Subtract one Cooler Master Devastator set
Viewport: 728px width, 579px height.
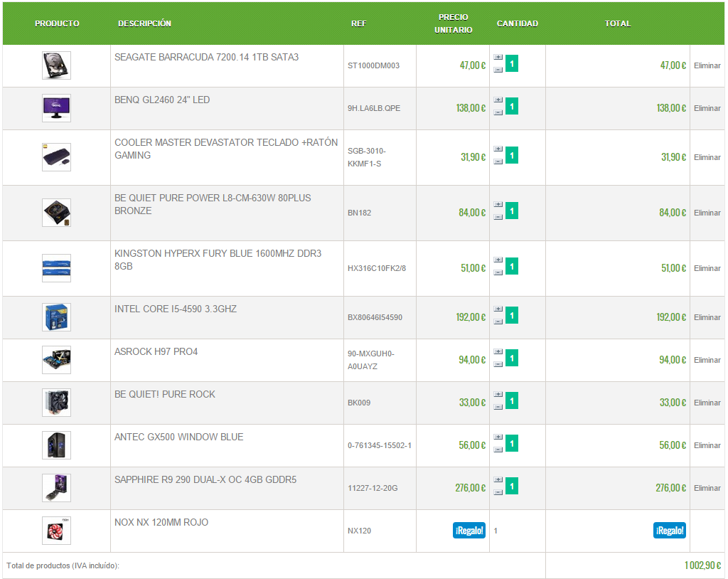(498, 161)
